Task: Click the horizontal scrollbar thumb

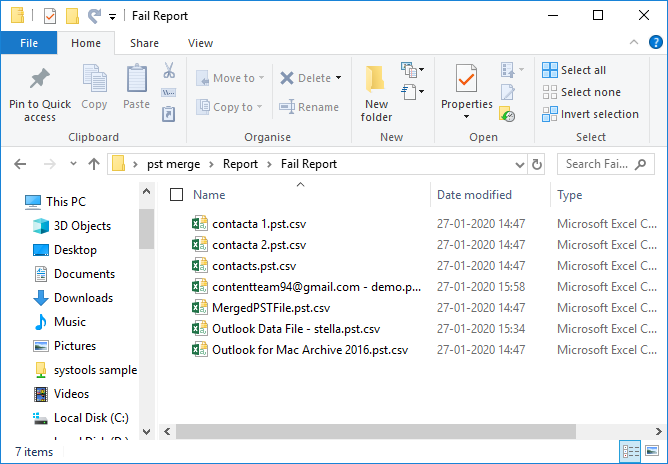Action: (376, 431)
